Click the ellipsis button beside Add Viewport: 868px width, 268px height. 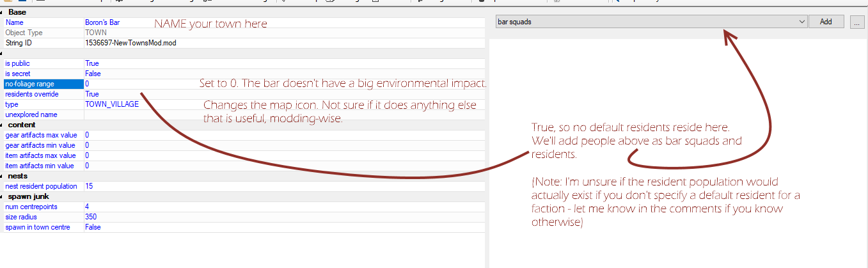[857, 22]
